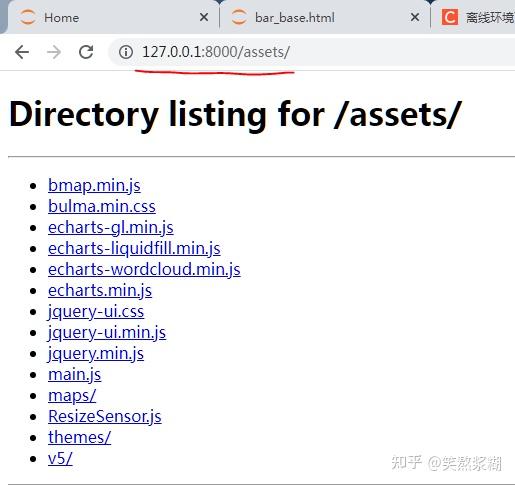Click the Jupyter icon on Home tab
Screen dimensions: 515x485
[x=27, y=17]
